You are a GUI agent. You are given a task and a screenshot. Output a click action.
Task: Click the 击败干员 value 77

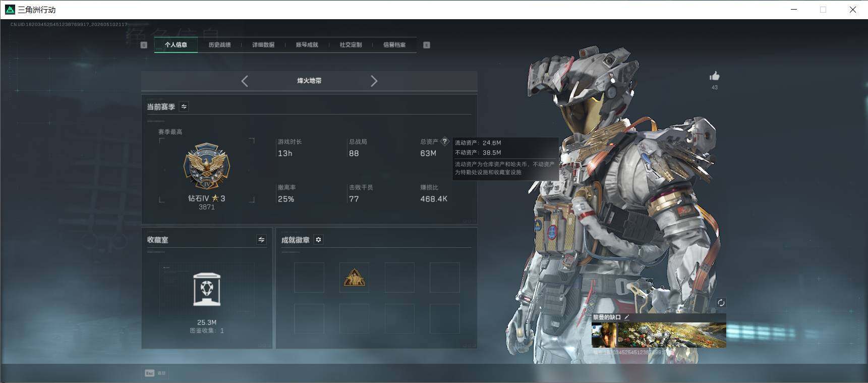(x=354, y=199)
